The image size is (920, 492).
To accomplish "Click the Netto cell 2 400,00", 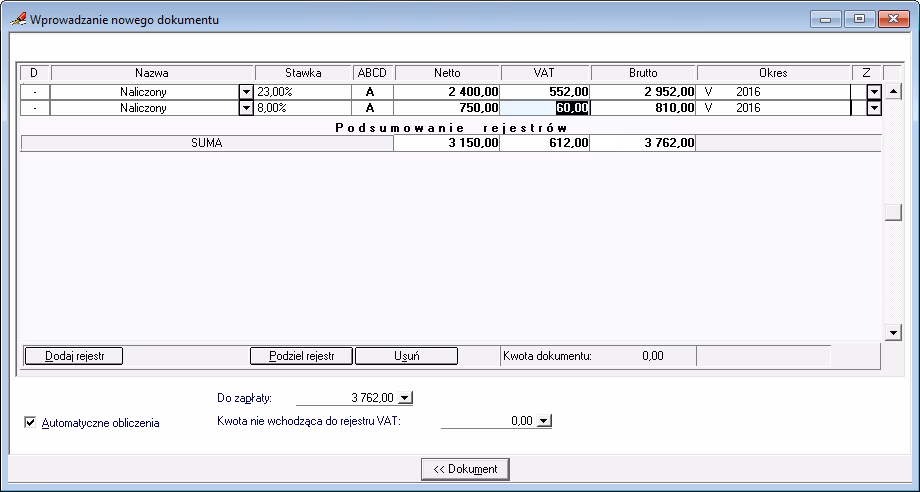I will [x=447, y=92].
